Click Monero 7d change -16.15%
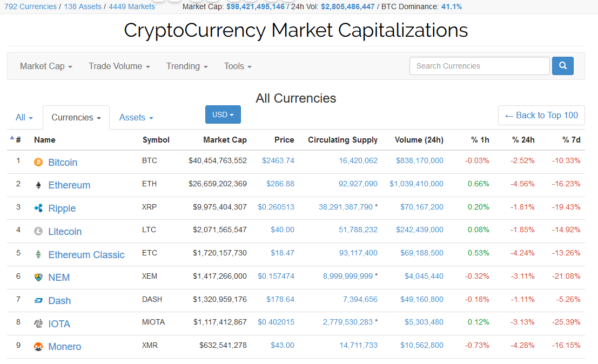Screen dimensions: 598x364 [566, 345]
